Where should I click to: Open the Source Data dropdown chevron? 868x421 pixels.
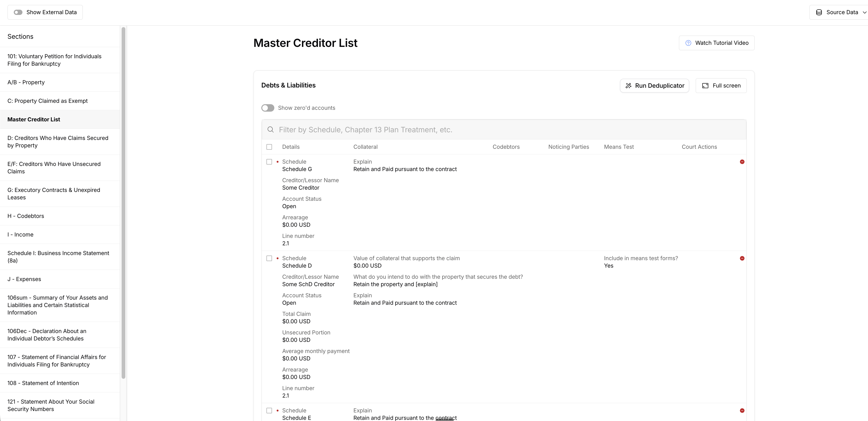[864, 13]
